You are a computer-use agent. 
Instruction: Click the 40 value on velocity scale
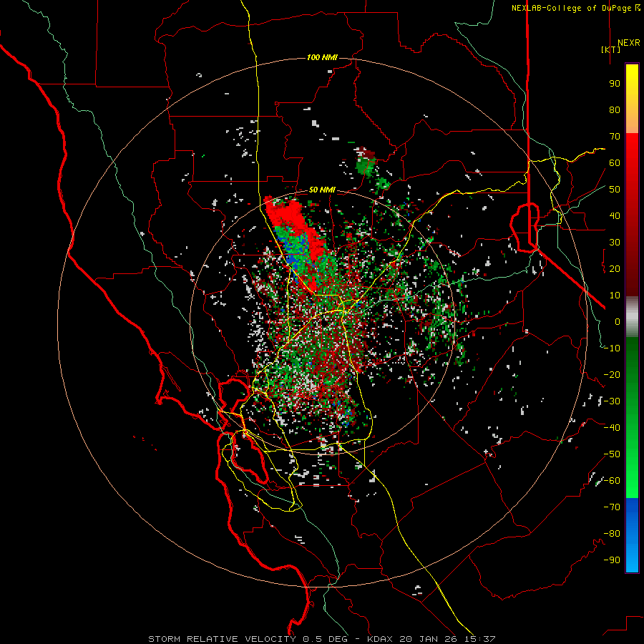tap(615, 215)
